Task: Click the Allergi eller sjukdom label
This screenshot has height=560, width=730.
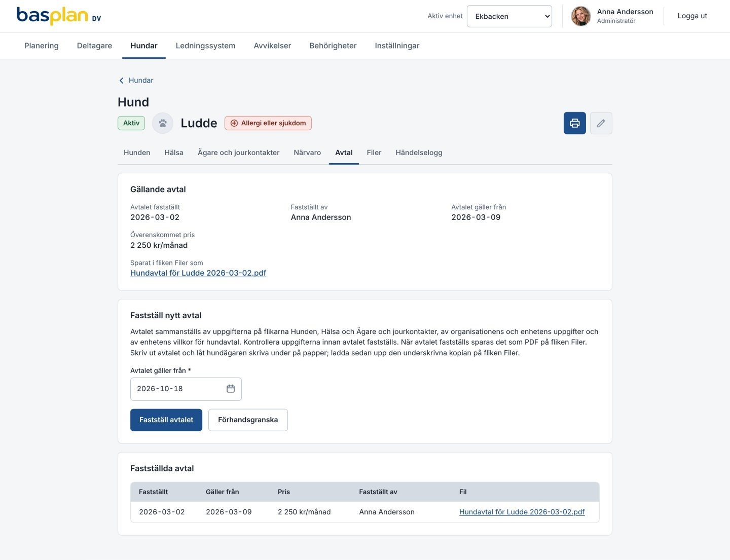Action: pyautogui.click(x=274, y=123)
